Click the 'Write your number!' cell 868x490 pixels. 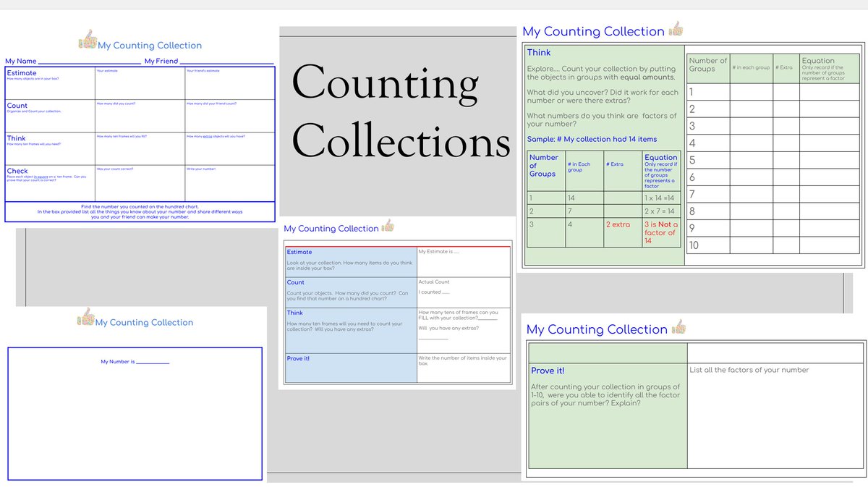(229, 183)
